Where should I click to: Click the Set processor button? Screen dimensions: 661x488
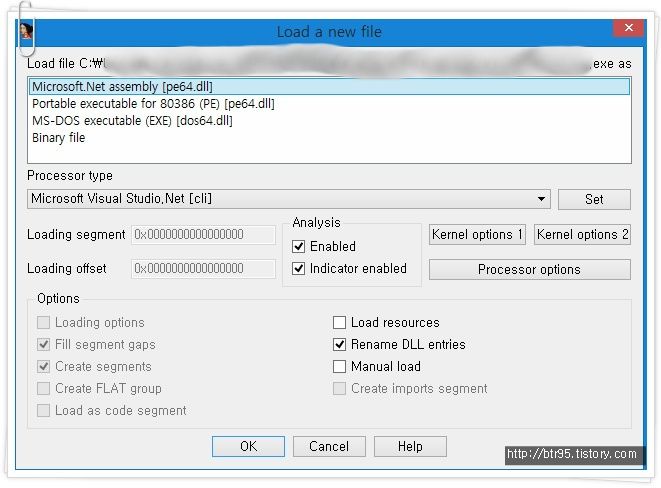pyautogui.click(x=594, y=199)
